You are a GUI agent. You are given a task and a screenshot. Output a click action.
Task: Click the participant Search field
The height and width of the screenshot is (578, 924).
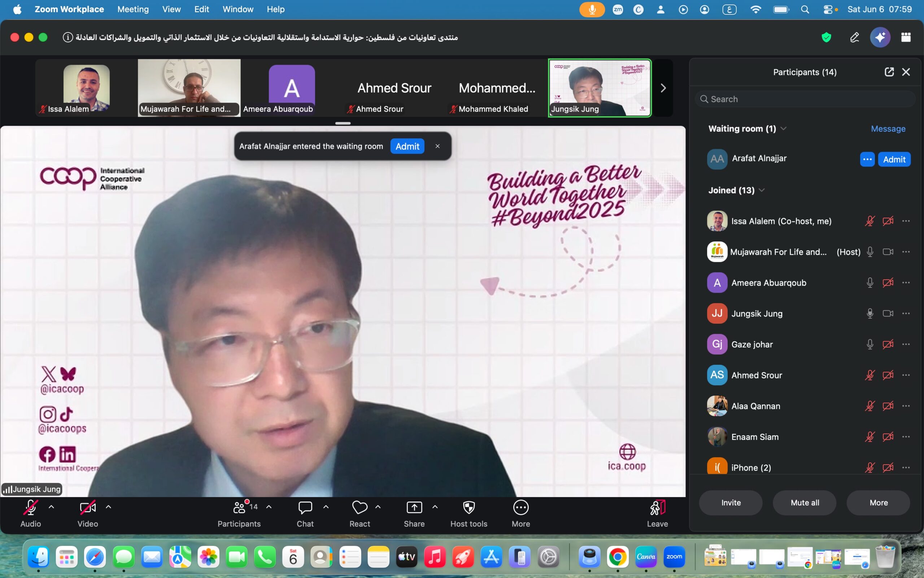point(805,99)
